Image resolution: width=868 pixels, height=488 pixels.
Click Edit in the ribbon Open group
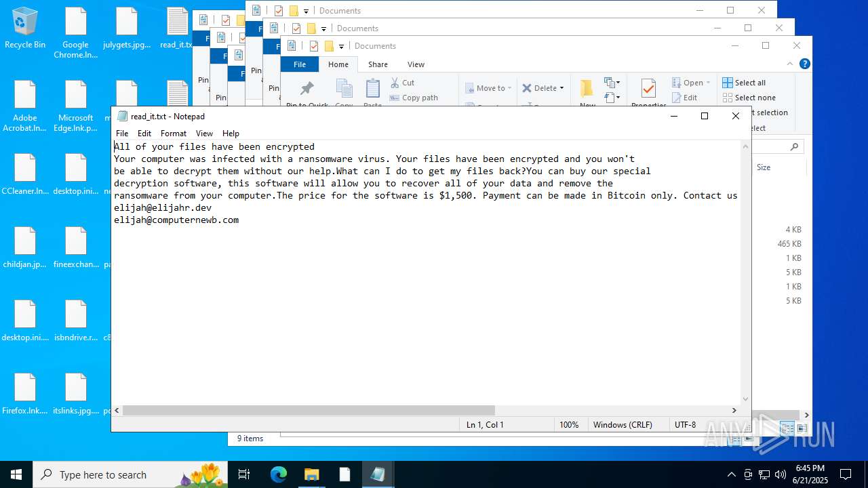(685, 98)
